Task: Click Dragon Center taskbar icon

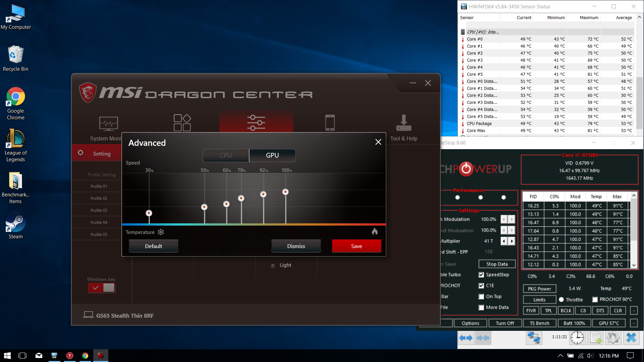Action: (x=101, y=356)
